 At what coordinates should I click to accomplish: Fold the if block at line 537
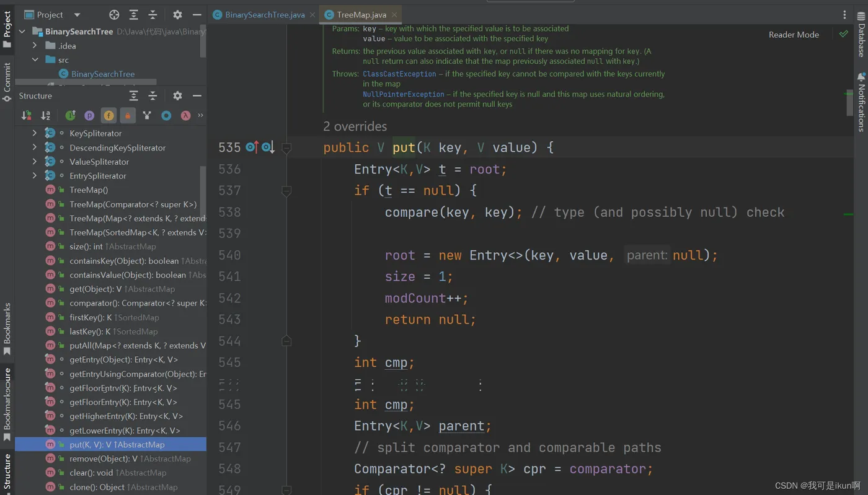pyautogui.click(x=286, y=191)
